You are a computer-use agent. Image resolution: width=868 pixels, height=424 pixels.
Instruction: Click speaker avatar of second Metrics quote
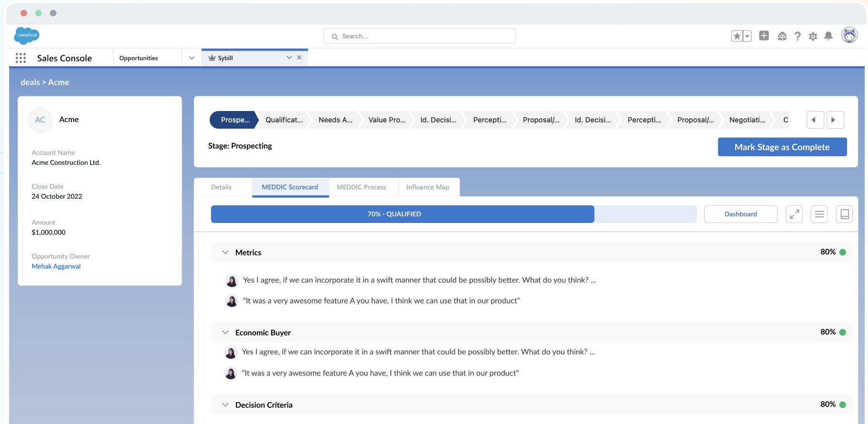pyautogui.click(x=232, y=301)
